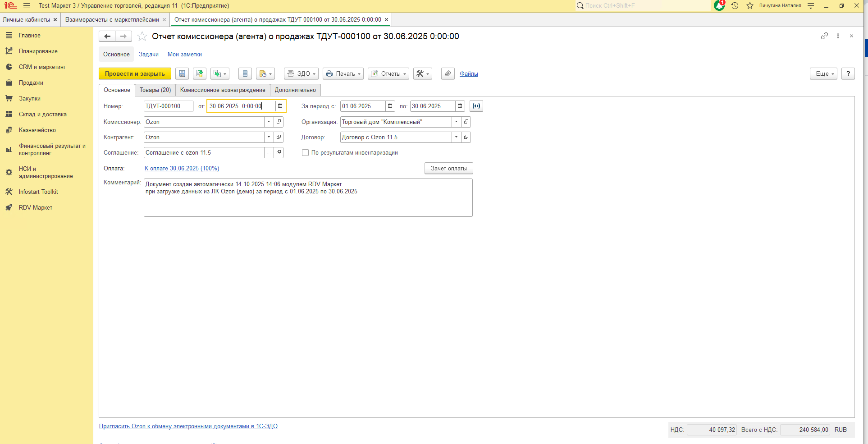
Task: Open calendar for period end date
Action: (460, 106)
